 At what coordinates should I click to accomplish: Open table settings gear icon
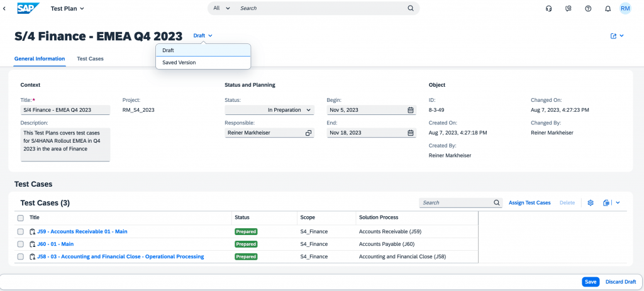tap(591, 203)
